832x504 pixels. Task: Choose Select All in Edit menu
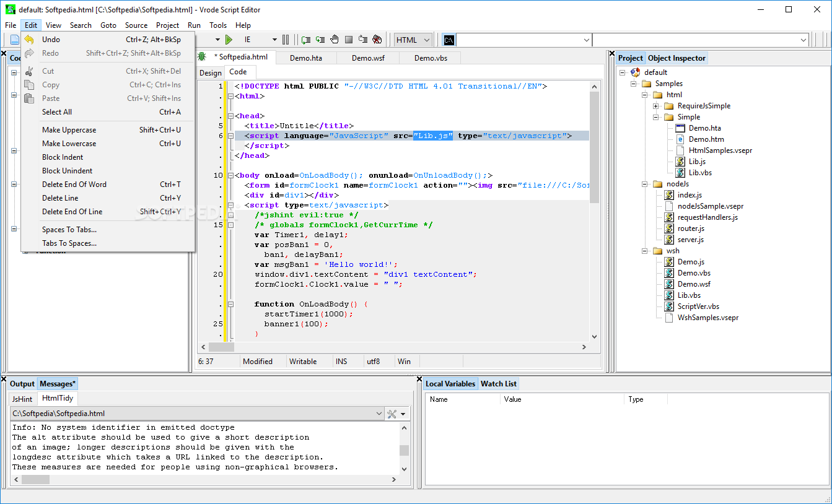tap(108, 112)
